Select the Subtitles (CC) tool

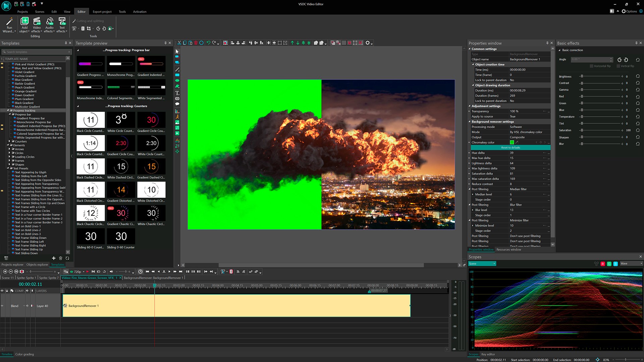(177, 98)
